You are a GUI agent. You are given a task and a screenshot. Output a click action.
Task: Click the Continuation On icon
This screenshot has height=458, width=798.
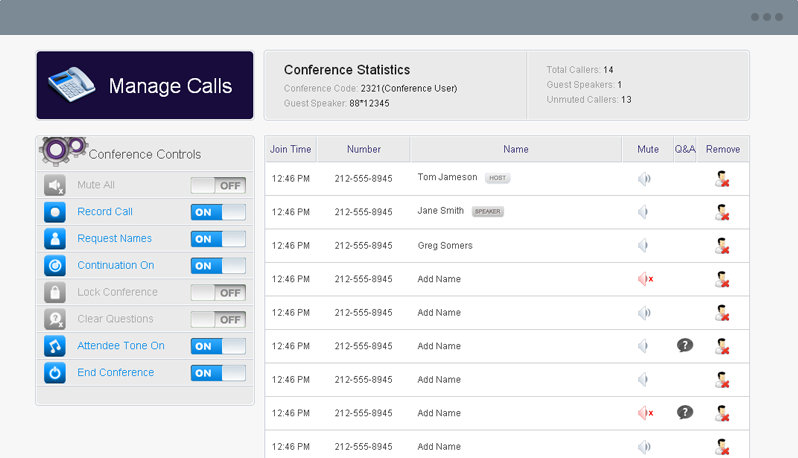(54, 266)
